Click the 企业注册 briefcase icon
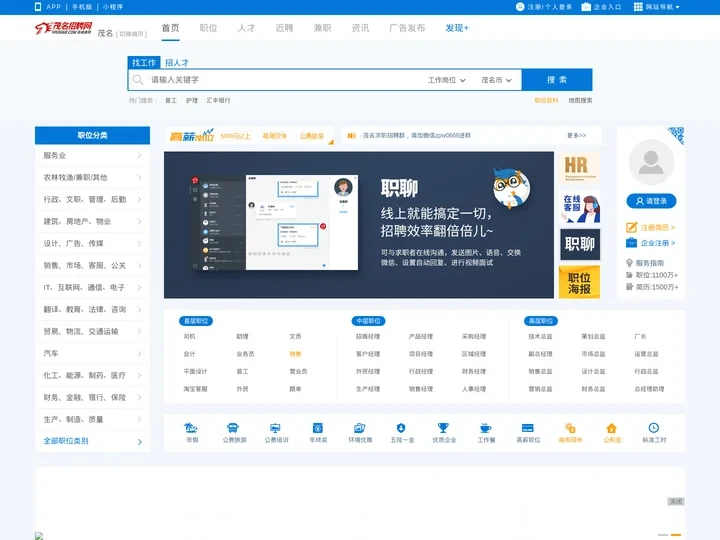This screenshot has height=540, width=720. pyautogui.click(x=632, y=243)
